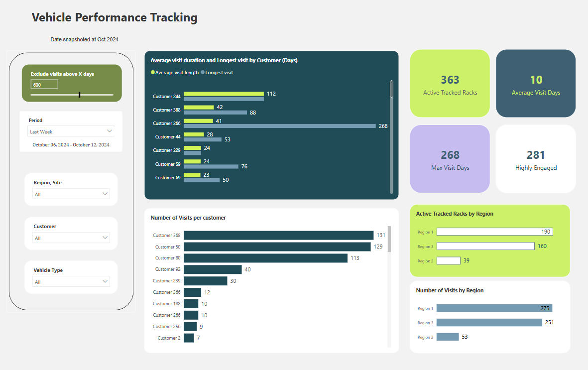Click Customer 44 average bar 28

pos(194,134)
